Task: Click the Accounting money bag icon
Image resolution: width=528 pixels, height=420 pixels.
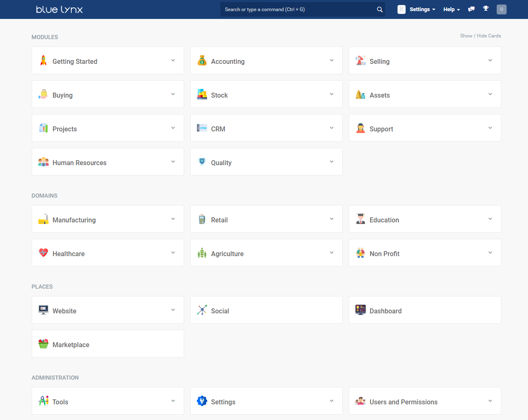Action: [202, 61]
